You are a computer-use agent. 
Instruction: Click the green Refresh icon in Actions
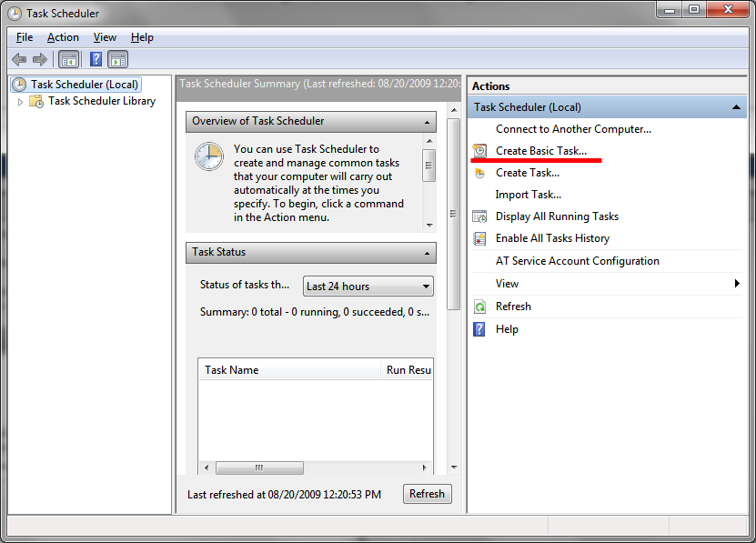pos(479,307)
